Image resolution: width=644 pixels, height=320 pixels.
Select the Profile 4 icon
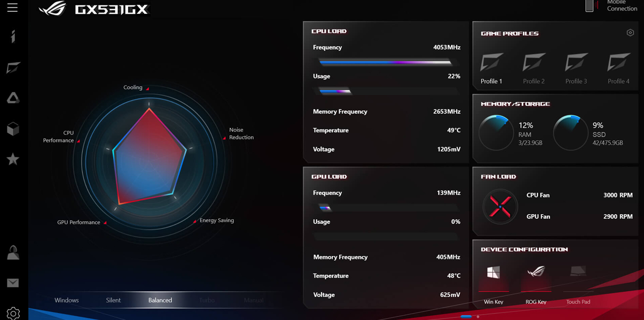coord(619,63)
